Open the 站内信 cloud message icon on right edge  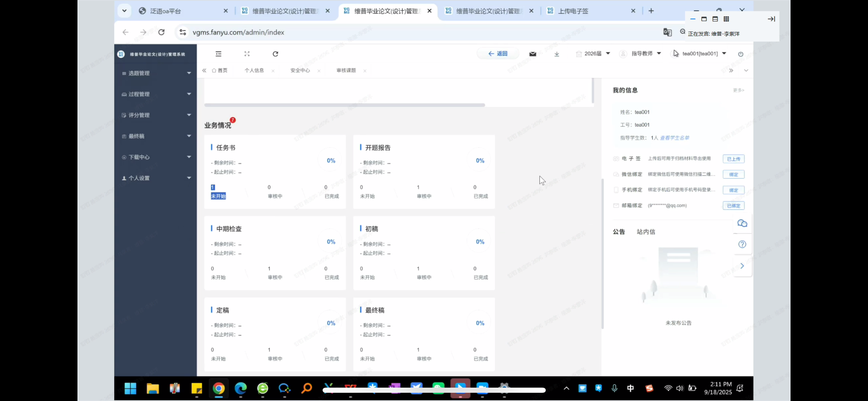(x=742, y=223)
